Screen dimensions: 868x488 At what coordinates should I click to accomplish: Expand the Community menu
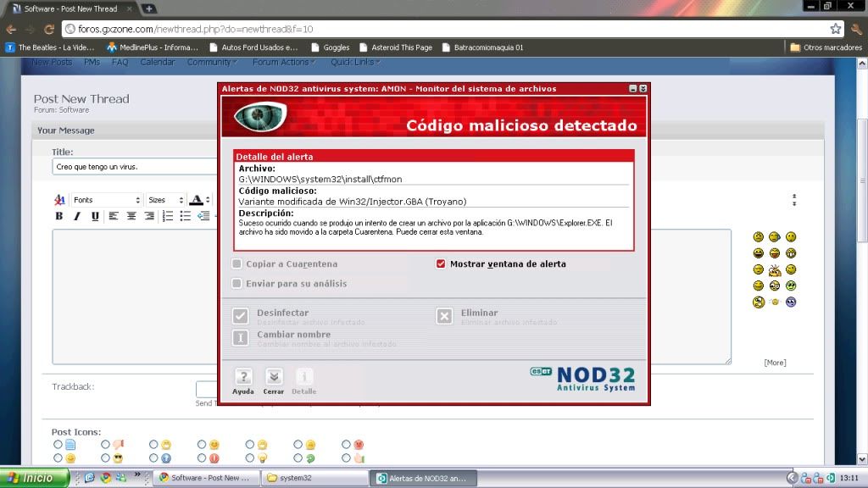212,62
